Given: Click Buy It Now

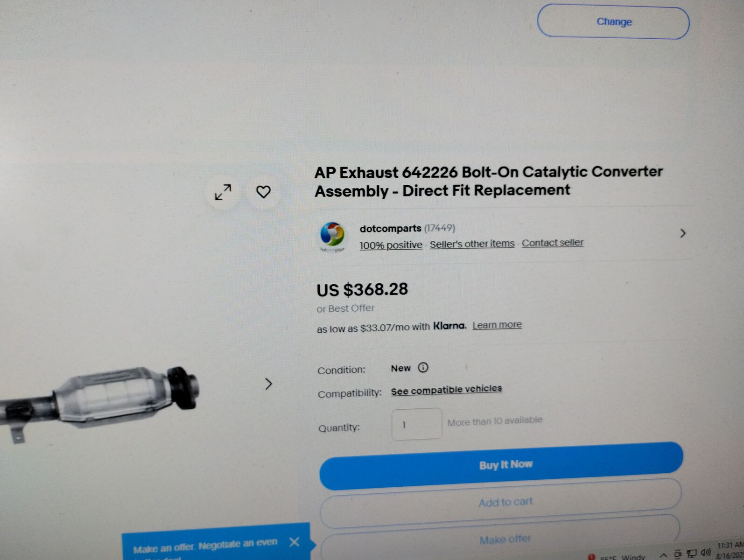Looking at the screenshot, I should [x=501, y=465].
